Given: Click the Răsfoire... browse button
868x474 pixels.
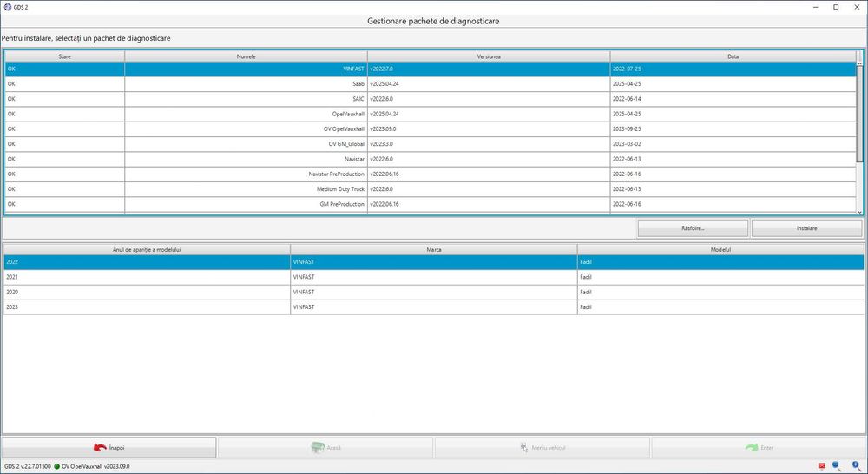Looking at the screenshot, I should 693,228.
